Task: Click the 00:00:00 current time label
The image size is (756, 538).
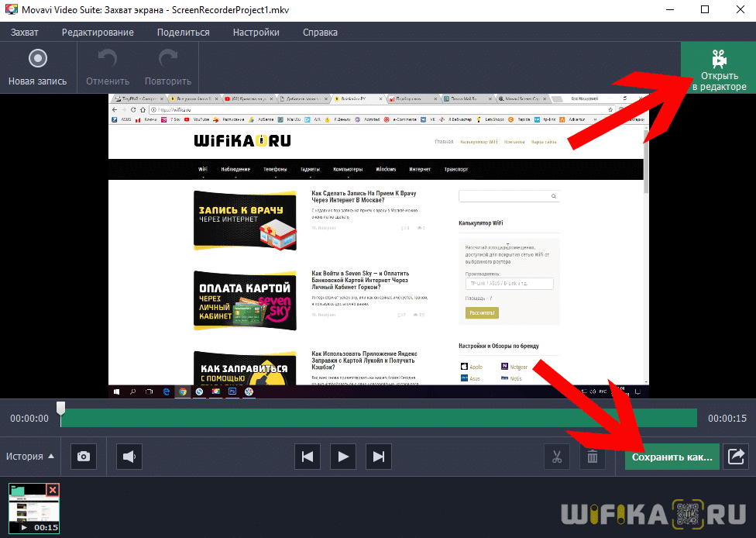Action: (29, 419)
